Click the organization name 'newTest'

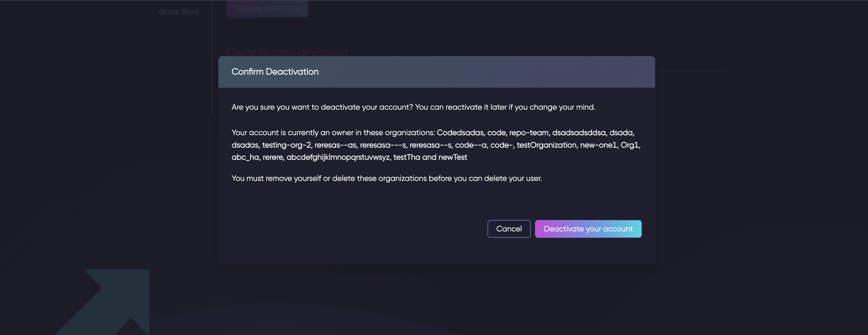452,157
